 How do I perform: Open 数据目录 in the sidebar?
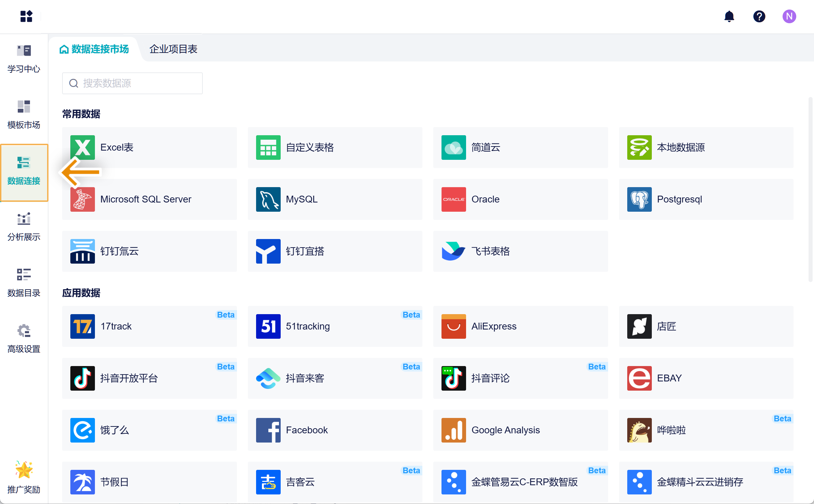pyautogui.click(x=24, y=283)
